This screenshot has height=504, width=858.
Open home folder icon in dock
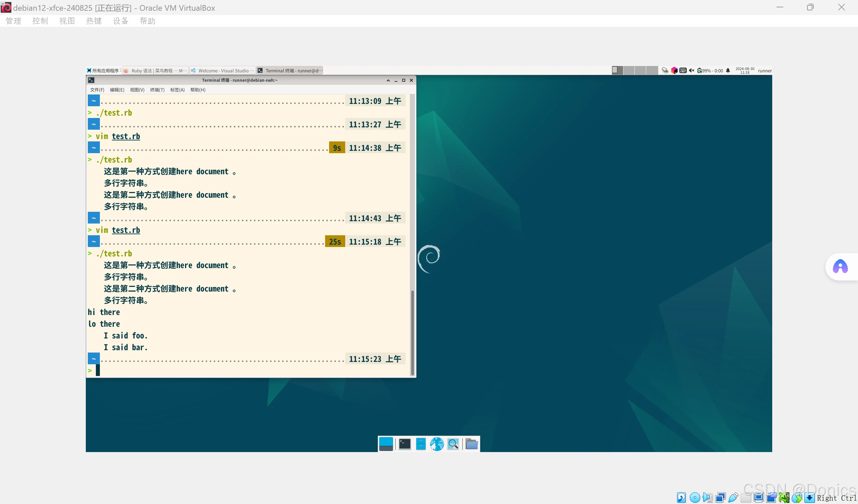coord(472,444)
